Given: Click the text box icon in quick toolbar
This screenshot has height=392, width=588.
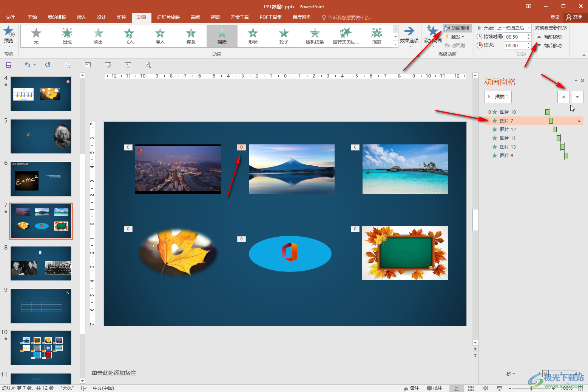Looking at the screenshot, I should (88, 65).
